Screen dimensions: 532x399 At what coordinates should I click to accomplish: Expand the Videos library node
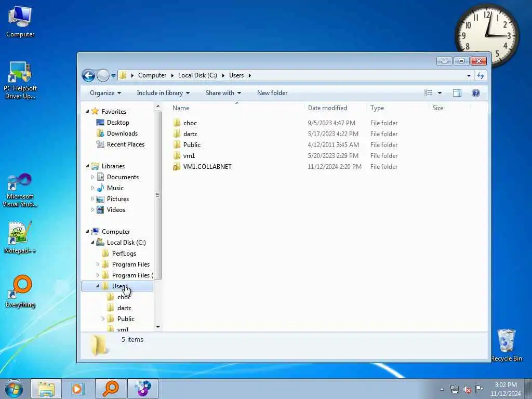coord(92,210)
